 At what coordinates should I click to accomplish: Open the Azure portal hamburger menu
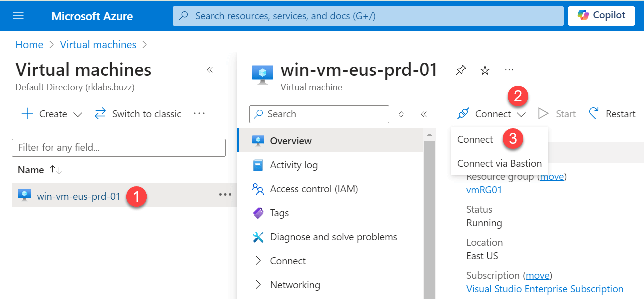pos(18,16)
